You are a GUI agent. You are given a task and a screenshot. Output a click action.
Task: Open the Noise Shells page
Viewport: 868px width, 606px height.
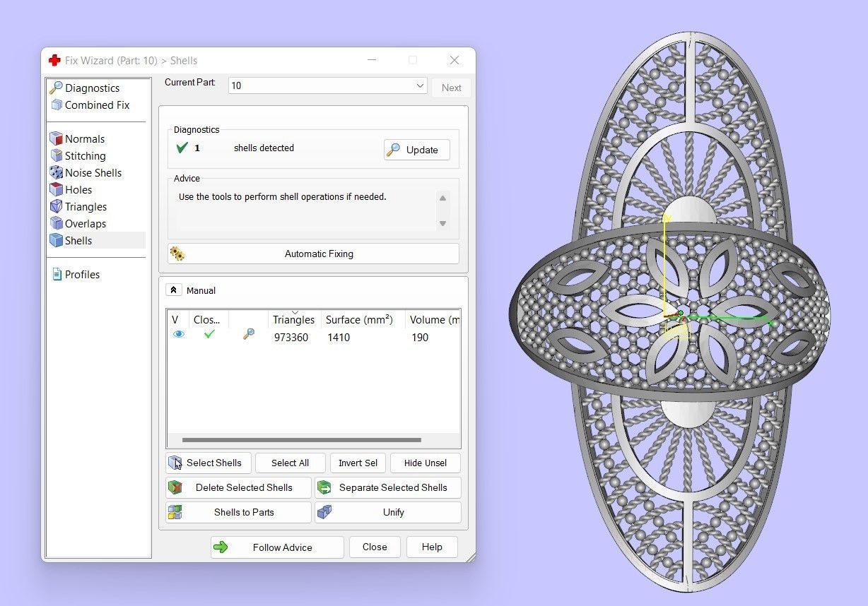(x=93, y=173)
